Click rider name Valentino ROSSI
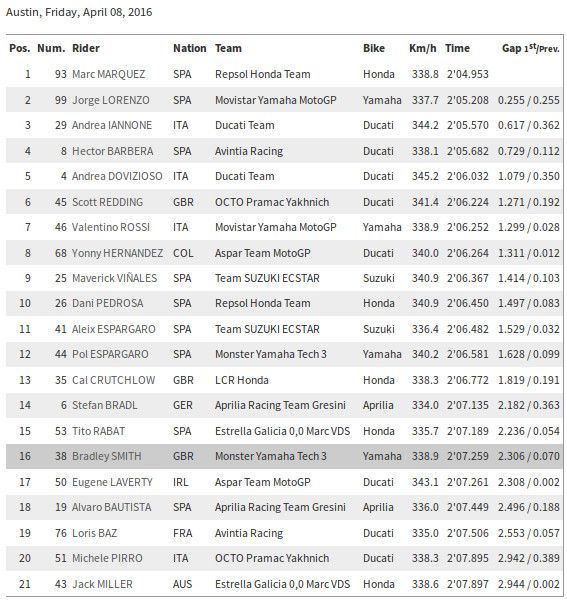The image size is (567, 602). click(111, 227)
